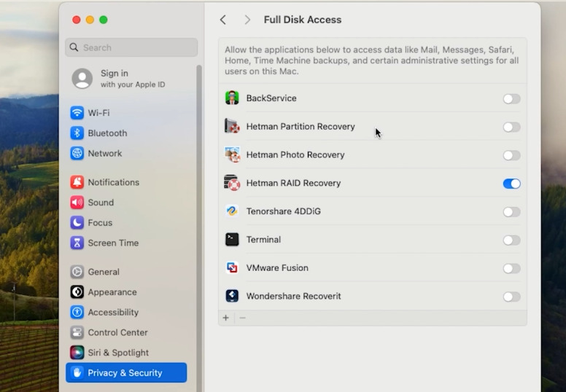Close the System Settings window
The width and height of the screenshot is (566, 392).
click(76, 20)
